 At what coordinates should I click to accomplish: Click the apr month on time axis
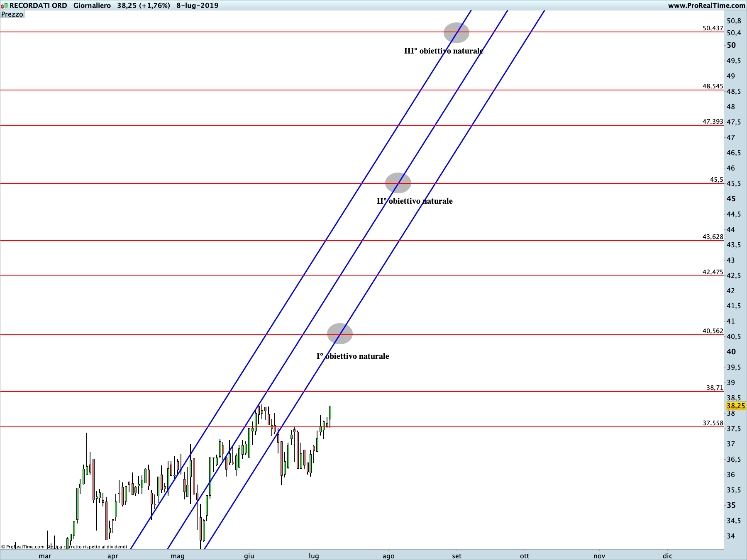click(x=112, y=556)
